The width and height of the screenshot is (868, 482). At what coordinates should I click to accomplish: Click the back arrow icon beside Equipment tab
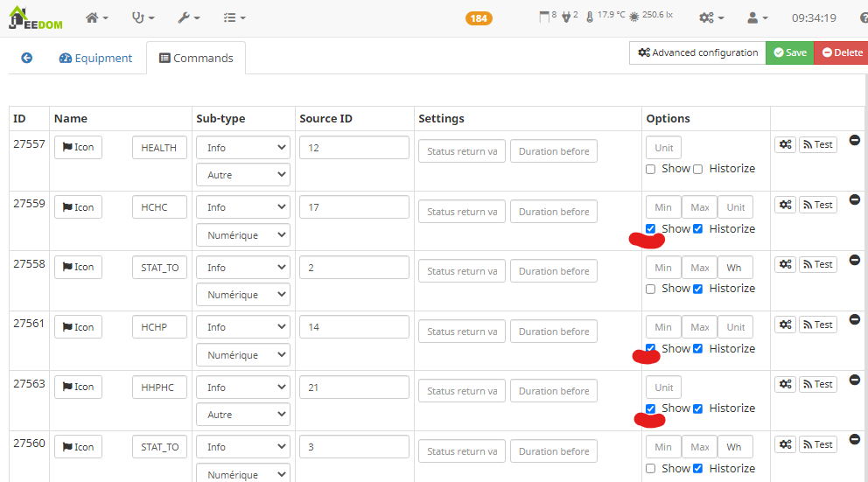pyautogui.click(x=26, y=58)
